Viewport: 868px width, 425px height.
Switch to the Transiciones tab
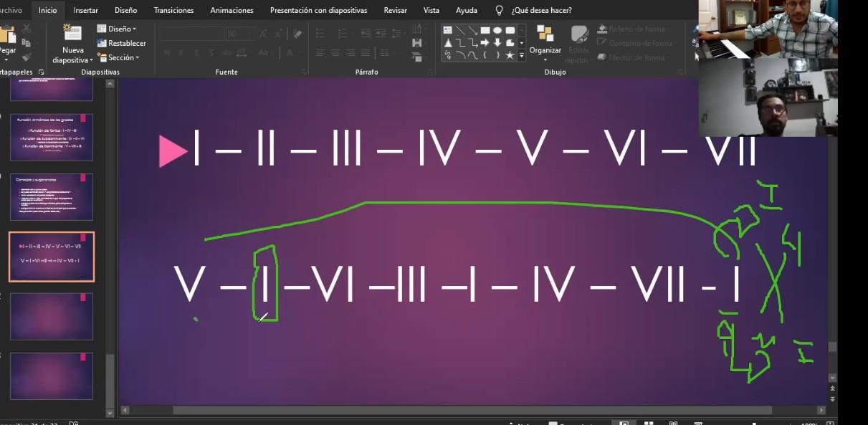pyautogui.click(x=173, y=10)
